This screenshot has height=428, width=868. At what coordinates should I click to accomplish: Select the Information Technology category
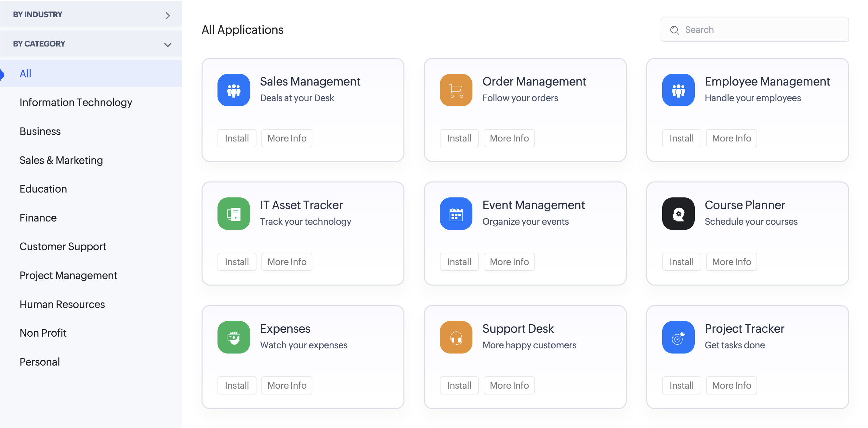75,102
